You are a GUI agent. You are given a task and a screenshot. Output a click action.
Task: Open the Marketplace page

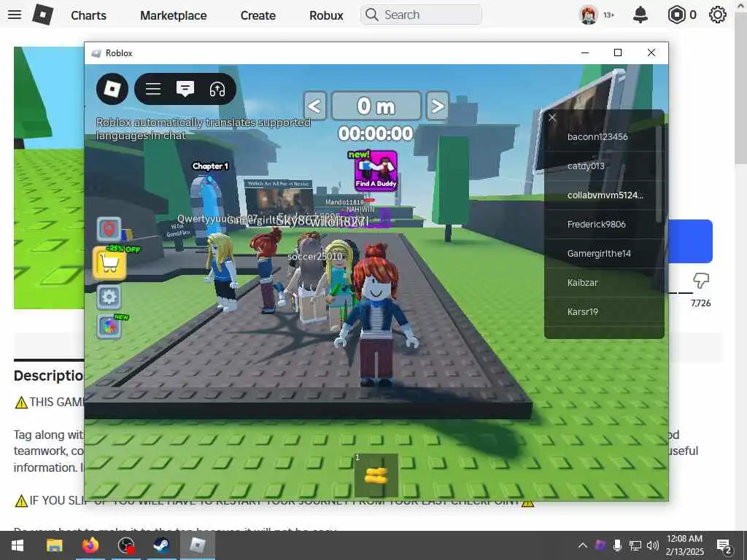(174, 15)
